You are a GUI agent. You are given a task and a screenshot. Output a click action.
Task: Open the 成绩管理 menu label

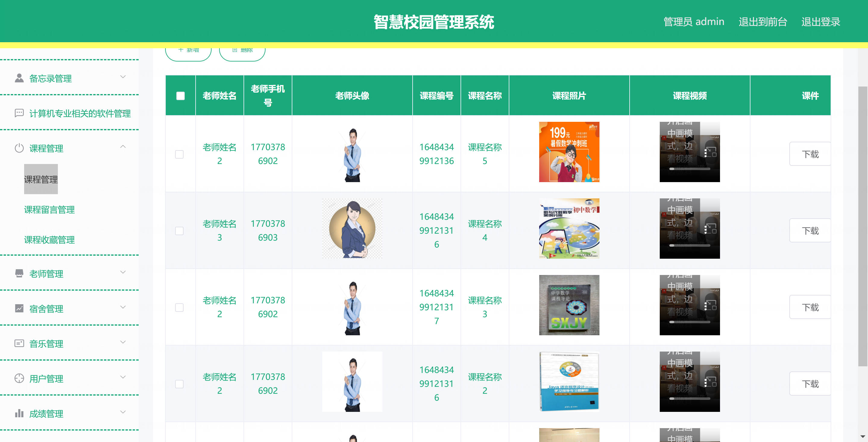(46, 414)
